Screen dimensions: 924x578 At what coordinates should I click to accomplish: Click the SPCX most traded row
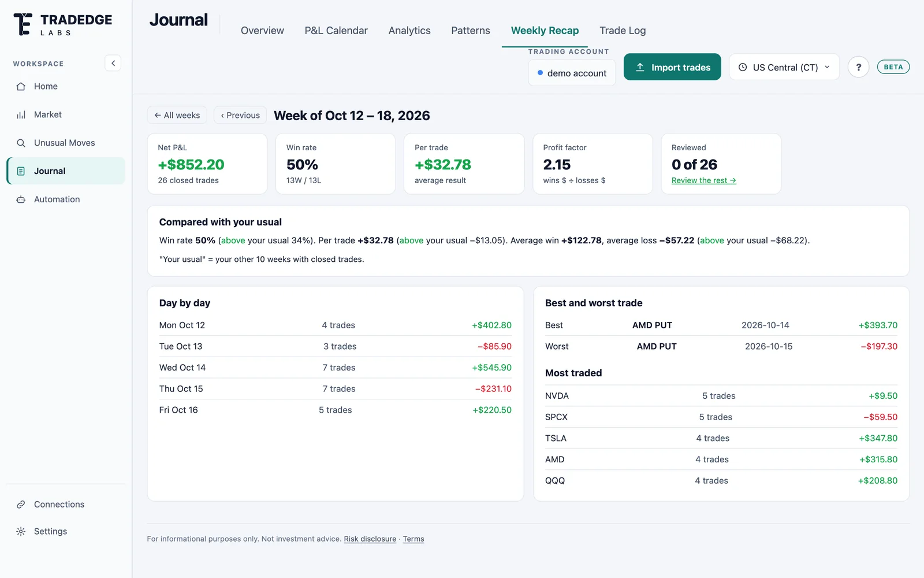(721, 417)
